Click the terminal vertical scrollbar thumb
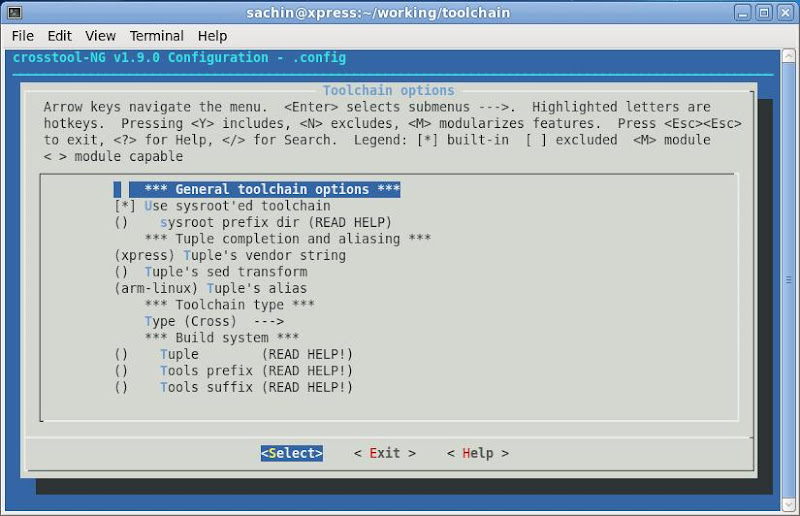 (789, 280)
